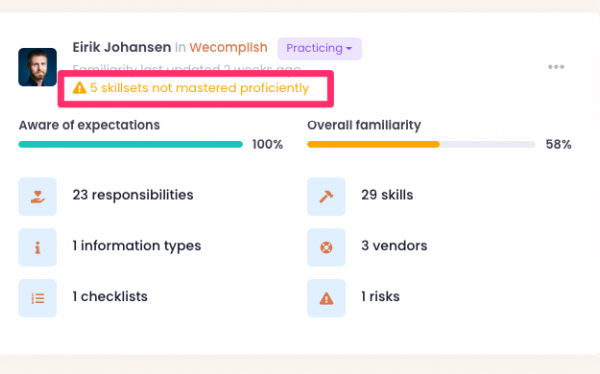Click the responsibilities hand-heart icon

[38, 196]
